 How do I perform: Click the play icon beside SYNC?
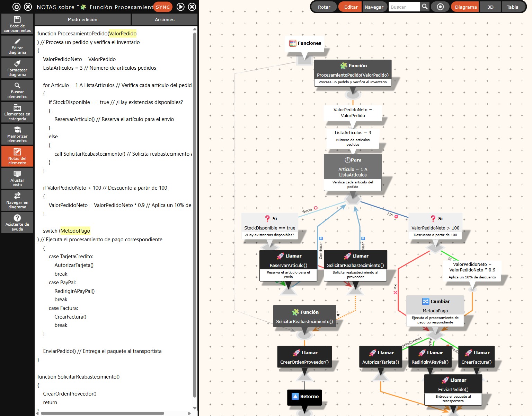(180, 7)
